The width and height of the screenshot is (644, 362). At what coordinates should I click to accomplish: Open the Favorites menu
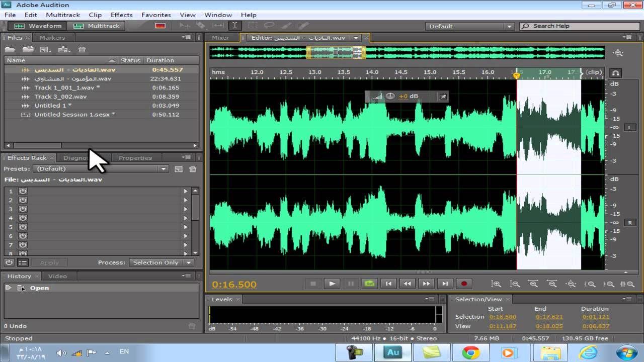click(x=156, y=15)
